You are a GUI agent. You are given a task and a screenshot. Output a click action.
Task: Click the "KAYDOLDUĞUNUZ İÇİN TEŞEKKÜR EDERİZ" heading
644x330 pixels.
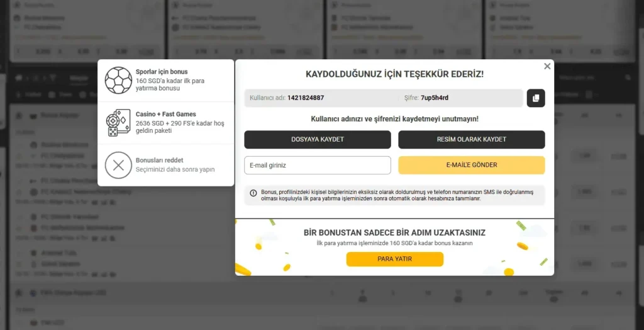coord(394,74)
